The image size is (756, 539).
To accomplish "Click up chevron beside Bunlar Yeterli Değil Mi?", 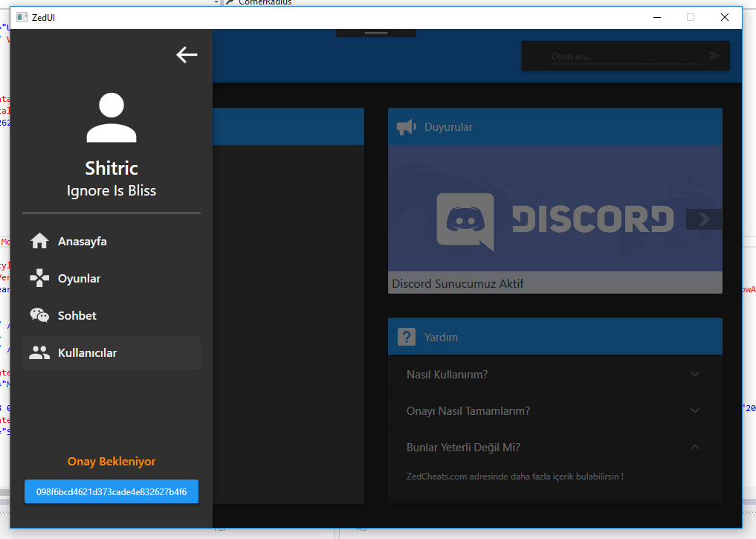I will (x=695, y=447).
